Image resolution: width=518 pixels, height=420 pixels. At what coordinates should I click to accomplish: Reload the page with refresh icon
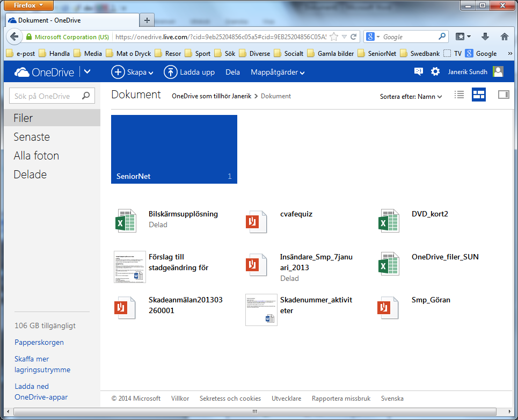pyautogui.click(x=354, y=37)
